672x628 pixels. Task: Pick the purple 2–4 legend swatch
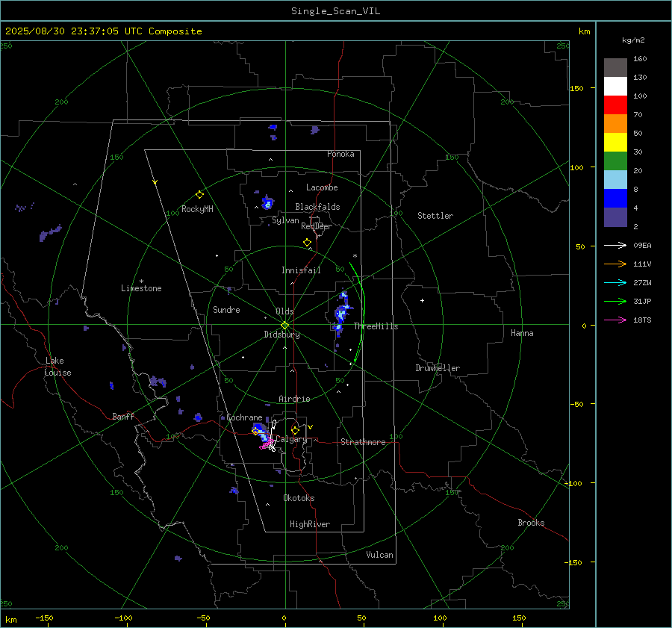click(615, 217)
